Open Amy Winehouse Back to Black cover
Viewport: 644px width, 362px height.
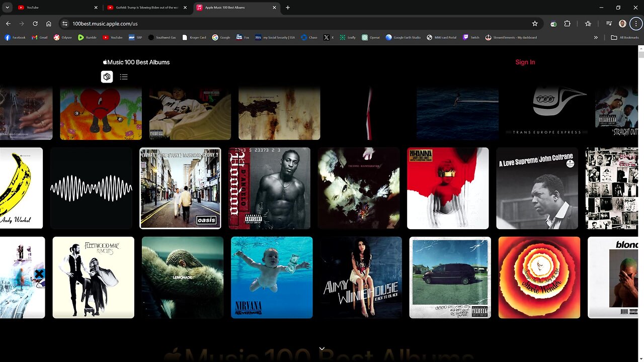pos(361,278)
